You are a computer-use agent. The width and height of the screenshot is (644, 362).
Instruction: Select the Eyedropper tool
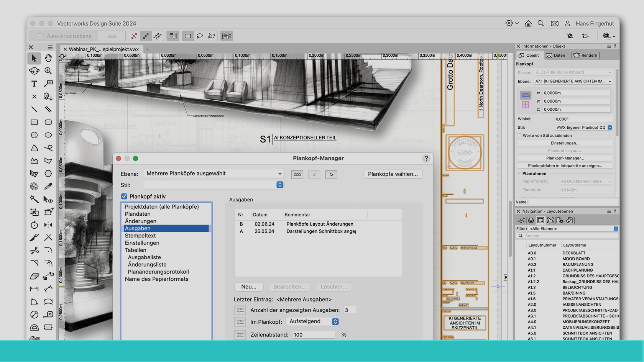(48, 186)
